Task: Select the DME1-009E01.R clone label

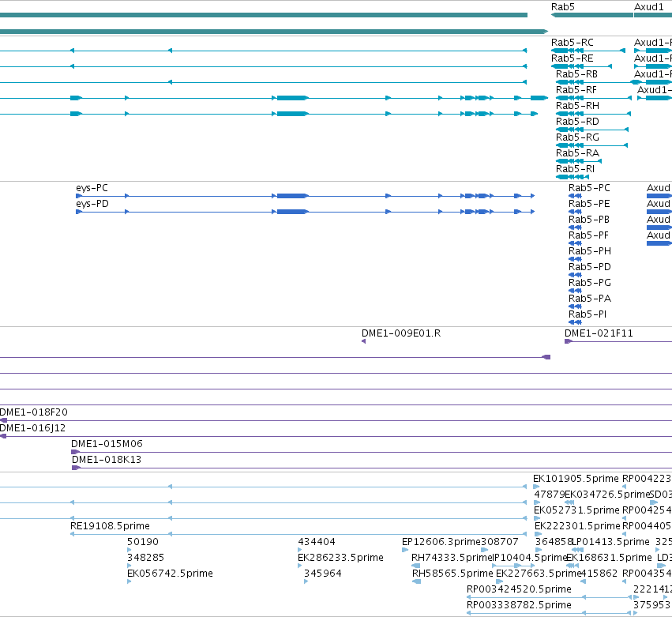Action: [400, 334]
